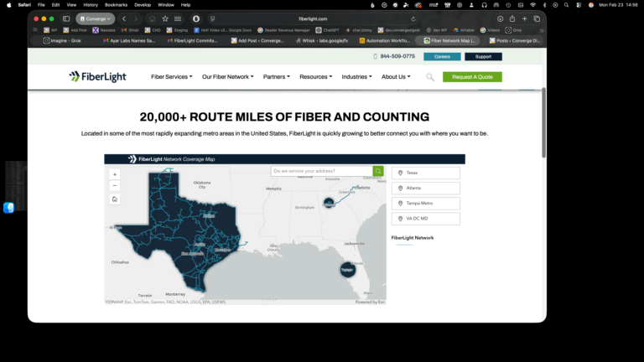Zoom out on the coverage map
644x362 pixels.
click(115, 186)
